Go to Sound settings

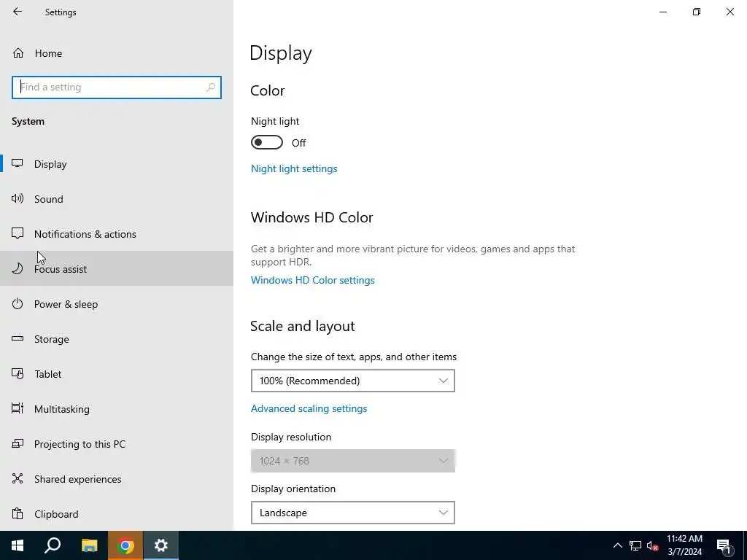(117, 199)
